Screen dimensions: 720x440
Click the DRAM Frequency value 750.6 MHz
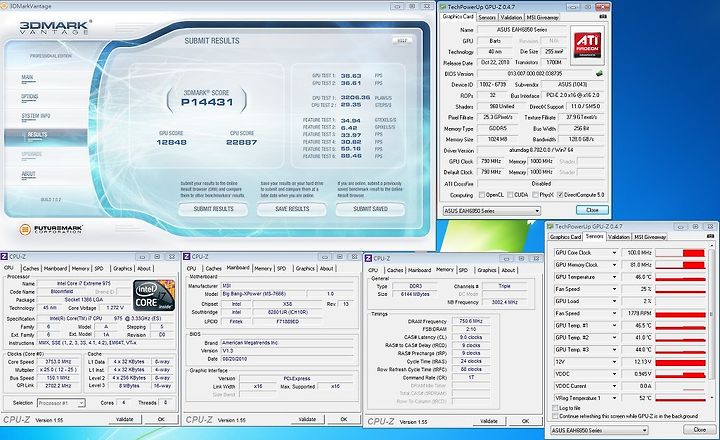coord(471,322)
